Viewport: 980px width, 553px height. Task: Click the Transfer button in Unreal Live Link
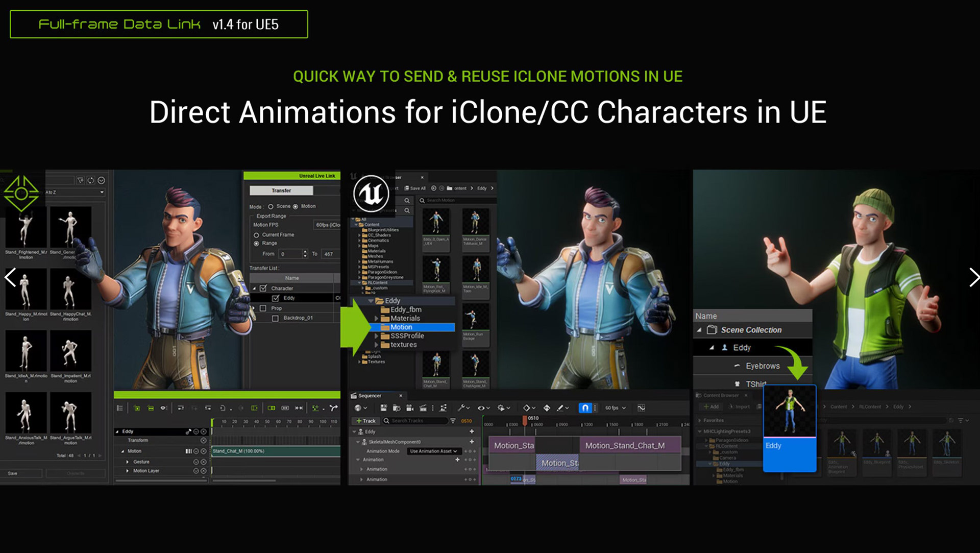click(x=281, y=190)
